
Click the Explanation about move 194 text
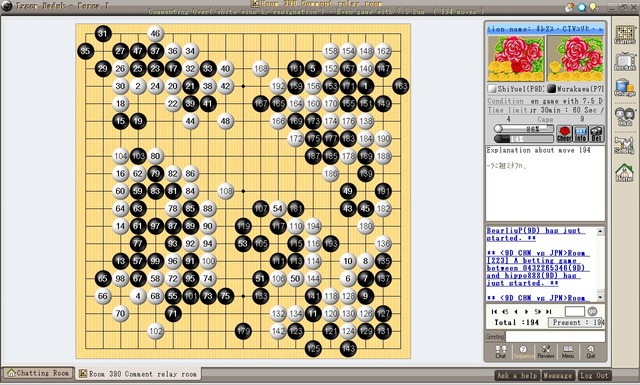click(538, 150)
